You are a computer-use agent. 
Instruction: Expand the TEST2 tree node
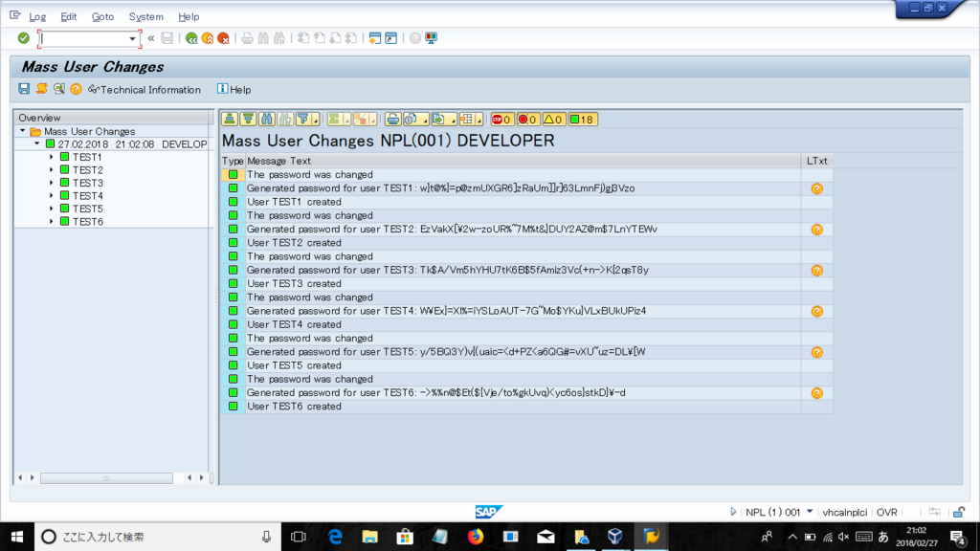52,170
